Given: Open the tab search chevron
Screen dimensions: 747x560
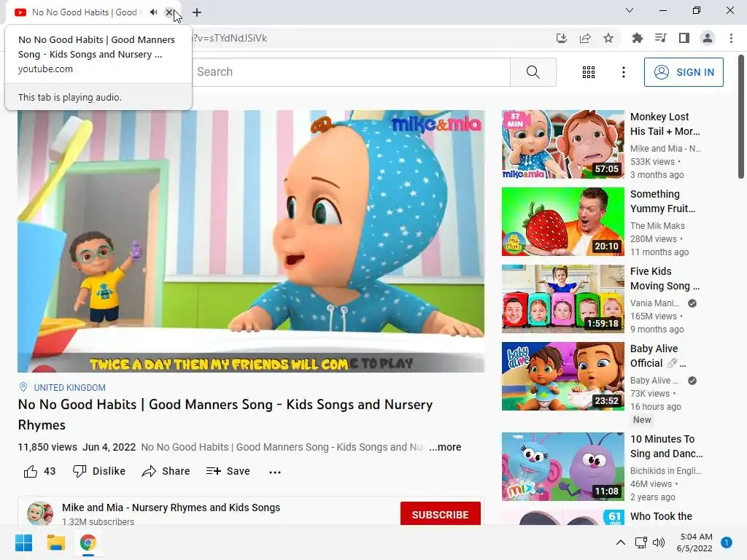Looking at the screenshot, I should pos(630,10).
